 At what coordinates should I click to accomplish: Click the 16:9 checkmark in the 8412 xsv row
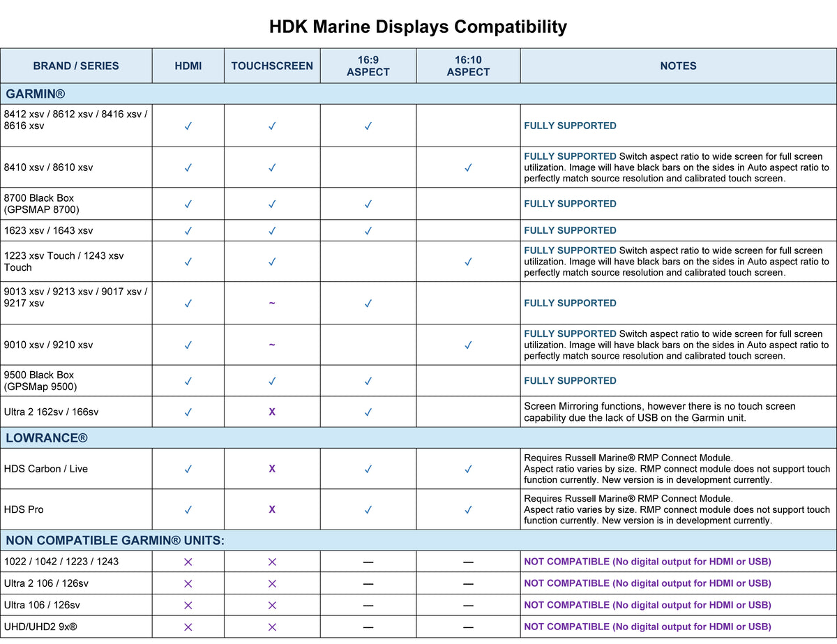[x=368, y=126]
